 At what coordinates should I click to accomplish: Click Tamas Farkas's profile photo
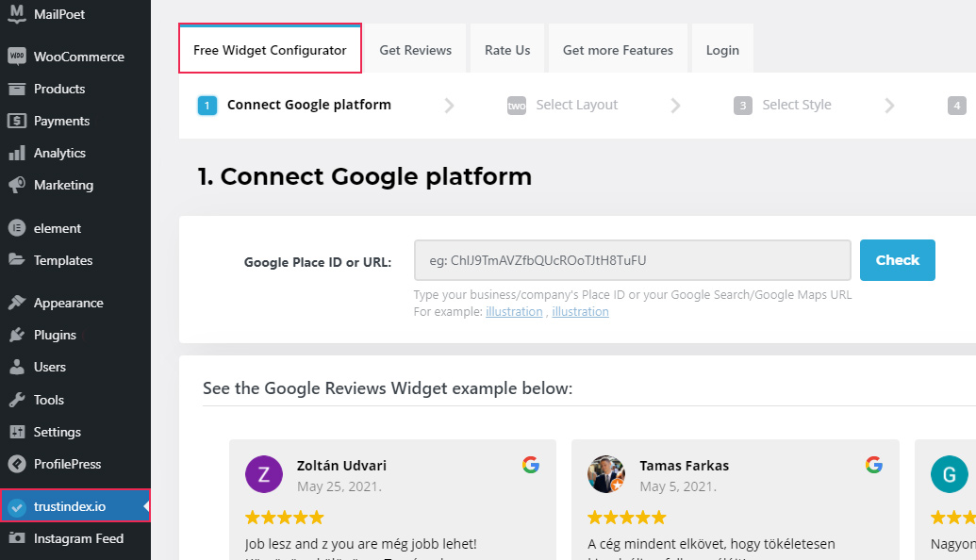click(606, 474)
